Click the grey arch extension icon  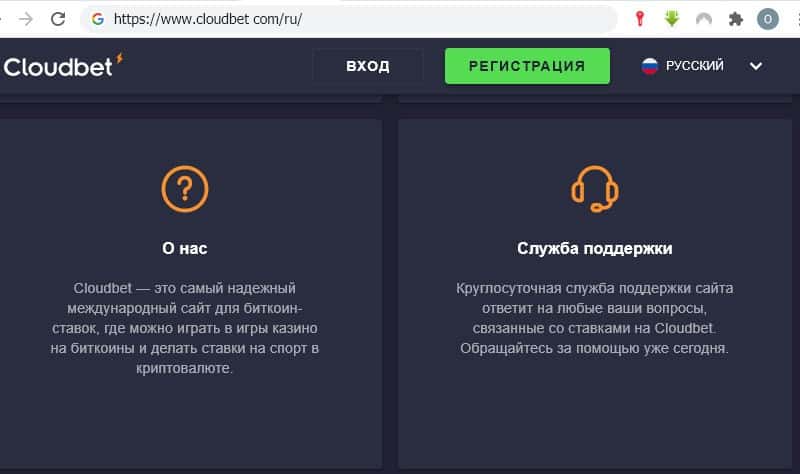coord(704,19)
